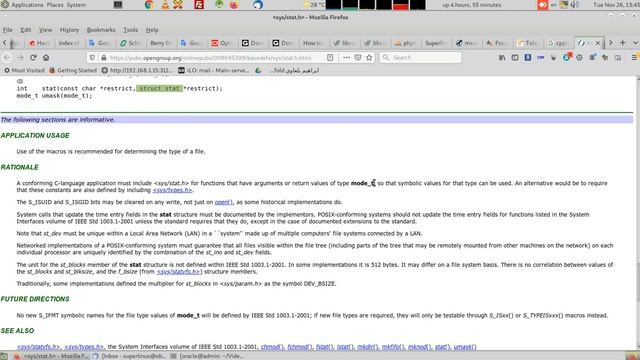Open the Help menu
640x360 pixels.
(x=152, y=30)
